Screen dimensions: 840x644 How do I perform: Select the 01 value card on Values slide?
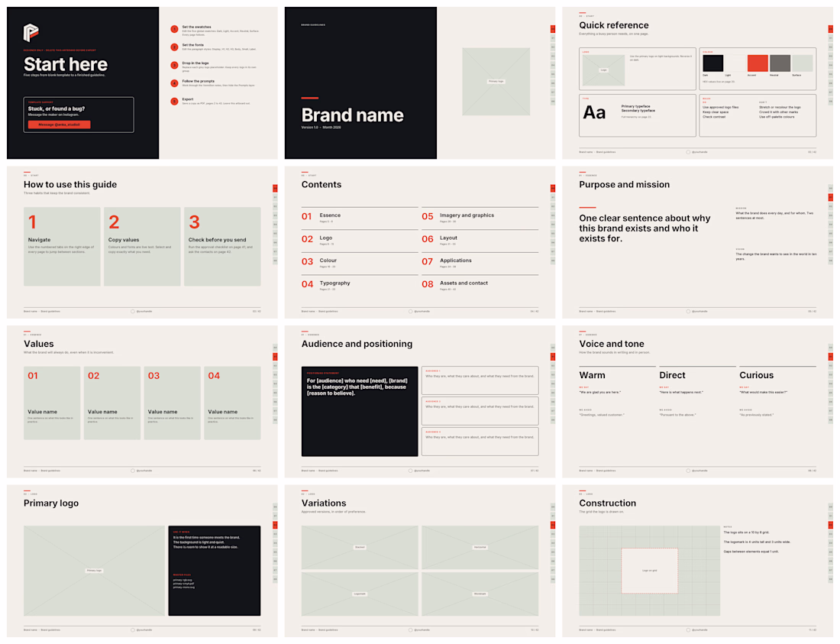coord(52,403)
